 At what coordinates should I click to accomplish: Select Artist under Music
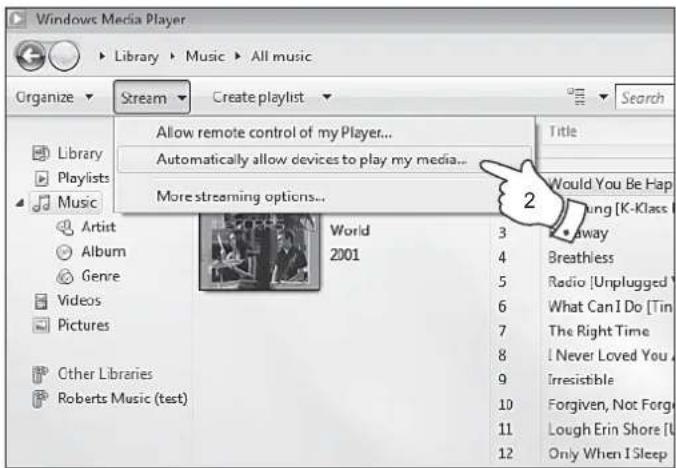98,227
